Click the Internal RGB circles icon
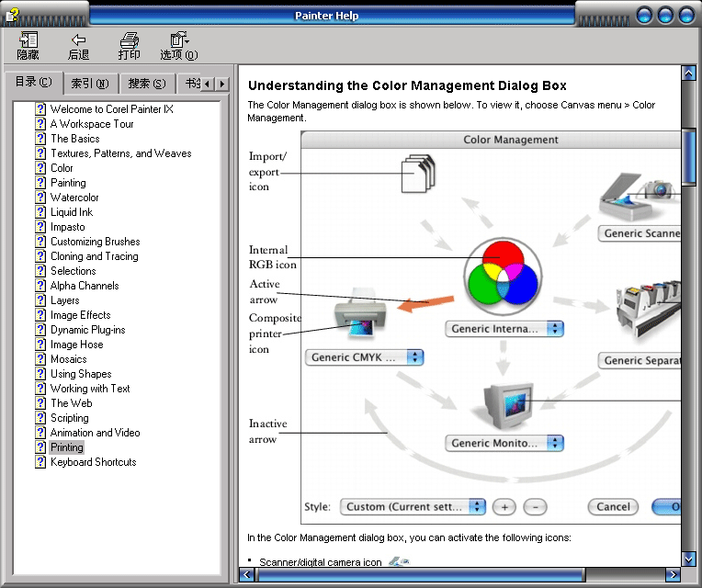Viewport: 702px width, 588px height. coord(503,277)
